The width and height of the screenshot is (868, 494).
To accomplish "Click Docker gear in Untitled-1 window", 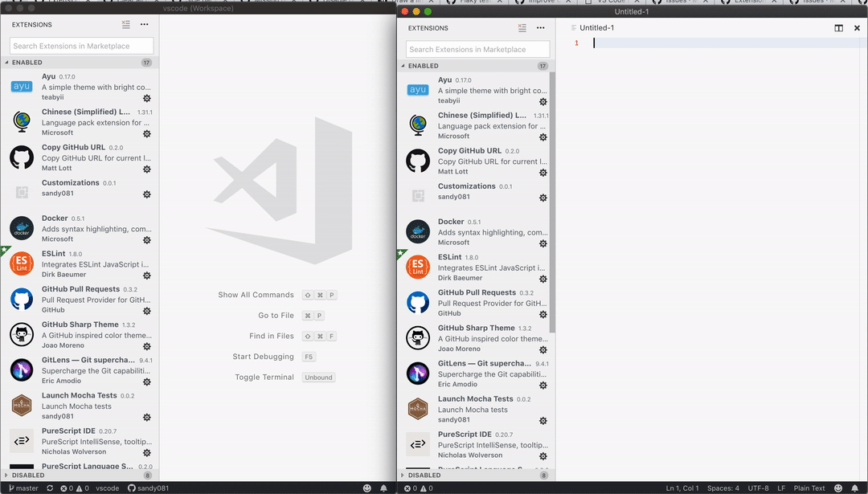I will [543, 243].
